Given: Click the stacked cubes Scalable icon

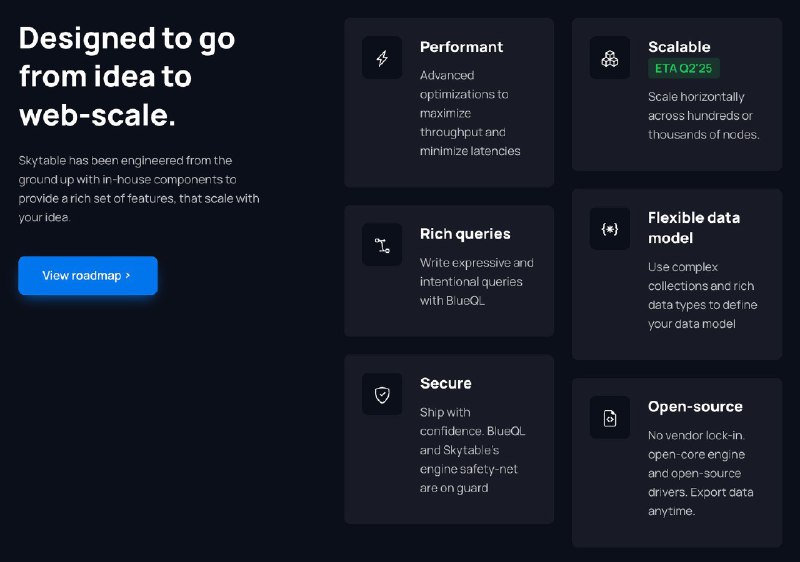Looking at the screenshot, I should (x=610, y=58).
